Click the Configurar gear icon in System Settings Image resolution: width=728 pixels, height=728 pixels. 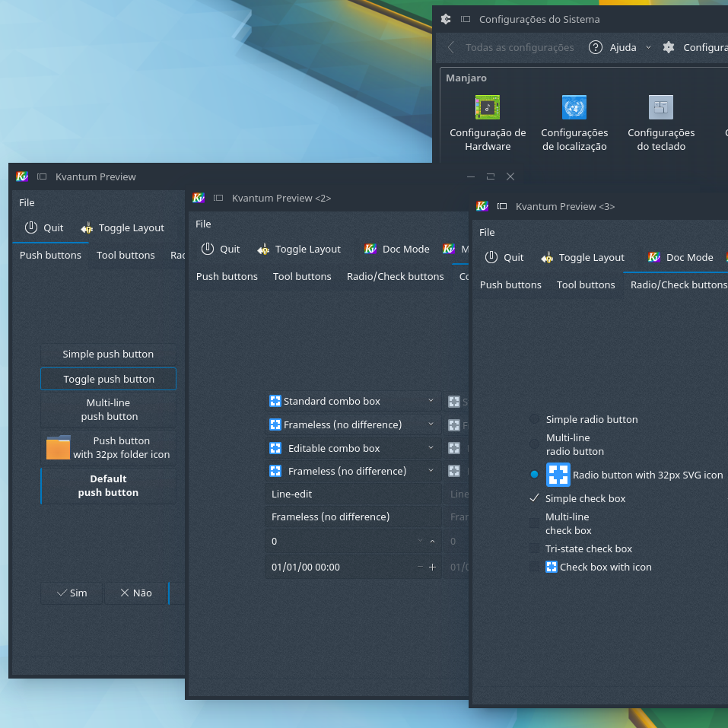coord(669,47)
